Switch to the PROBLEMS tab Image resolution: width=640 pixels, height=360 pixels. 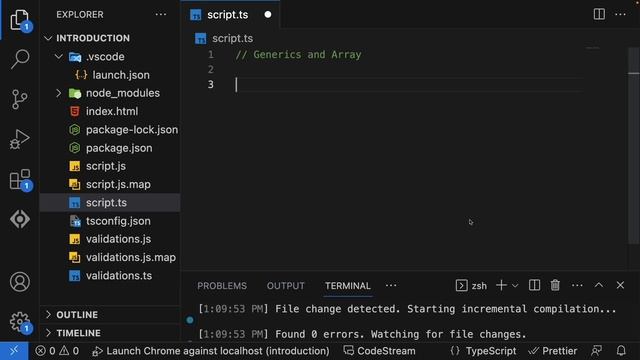point(222,286)
